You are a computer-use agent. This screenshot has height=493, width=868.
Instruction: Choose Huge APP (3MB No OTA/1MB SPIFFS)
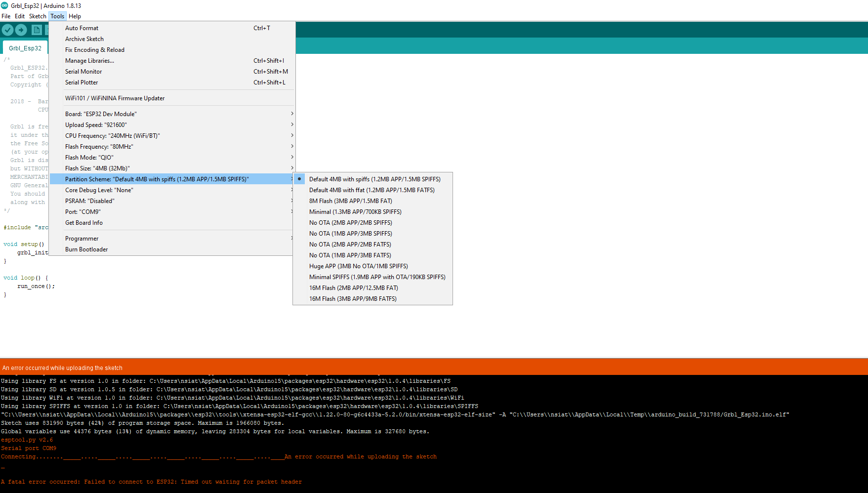tap(358, 266)
